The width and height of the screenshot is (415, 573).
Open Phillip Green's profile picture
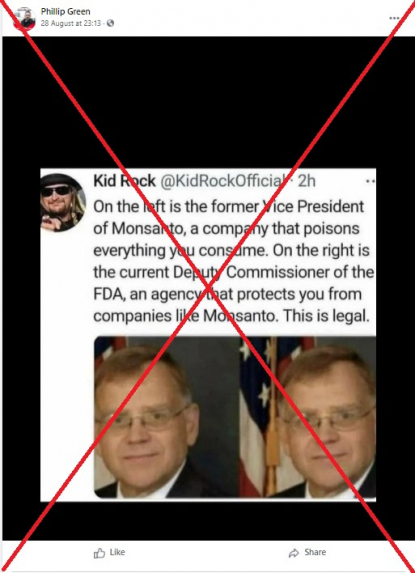tap(25, 18)
